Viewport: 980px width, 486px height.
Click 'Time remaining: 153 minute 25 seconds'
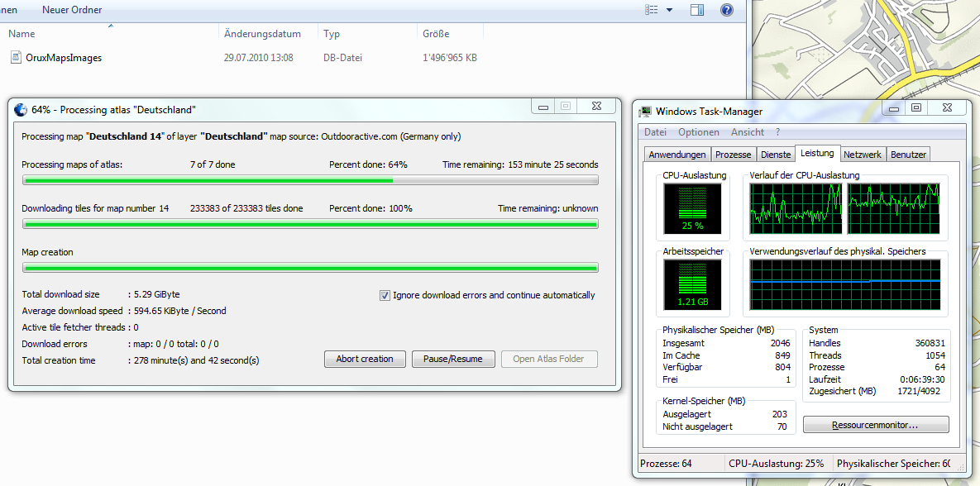[520, 165]
